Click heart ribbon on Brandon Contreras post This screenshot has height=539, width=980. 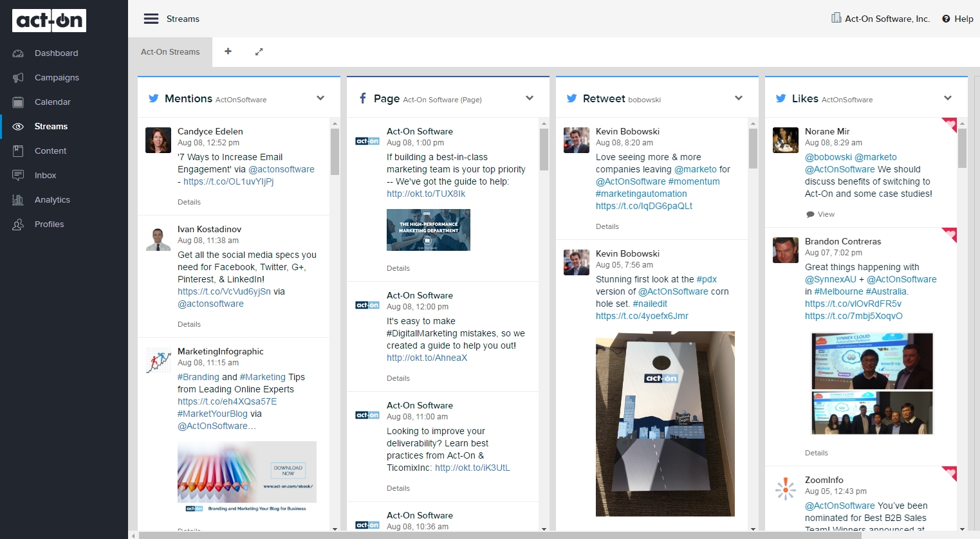tap(950, 235)
